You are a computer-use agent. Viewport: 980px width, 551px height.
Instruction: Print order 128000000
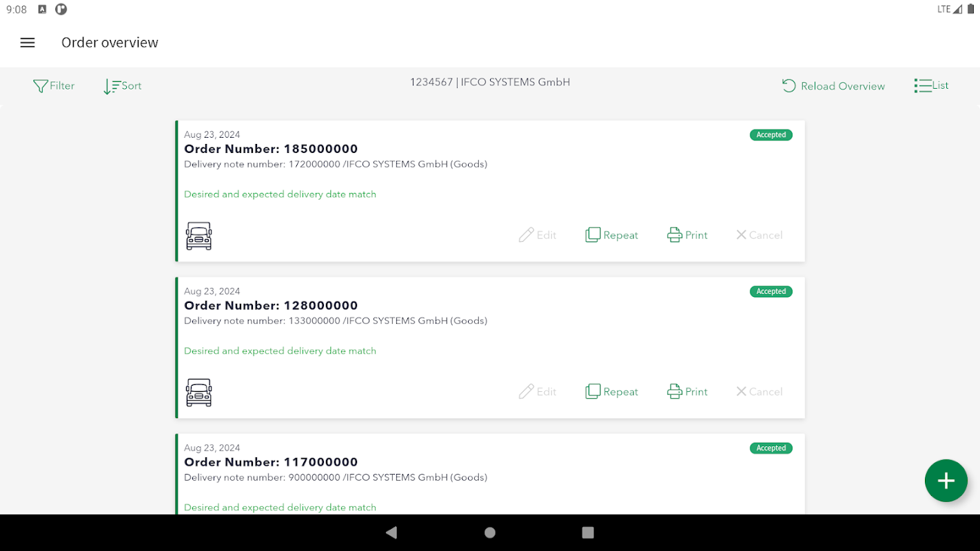pos(687,392)
